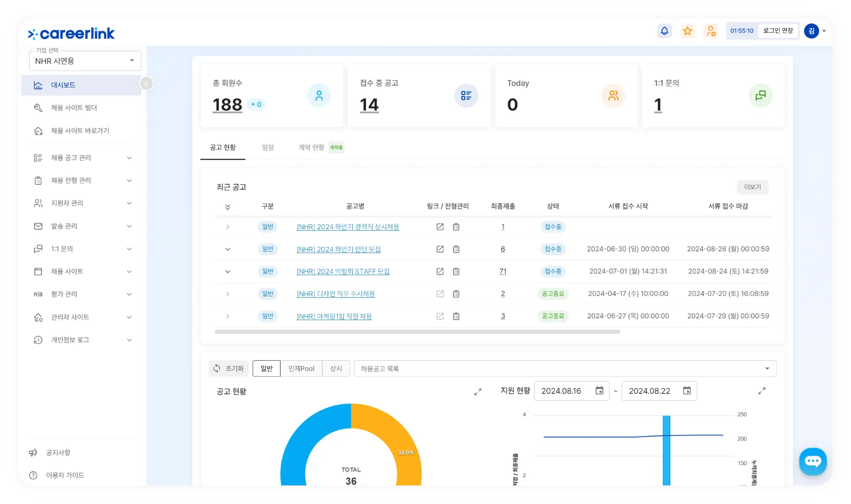The width and height of the screenshot is (851, 504).
Task: Collapse the sidebar with arrow button
Action: 146,83
